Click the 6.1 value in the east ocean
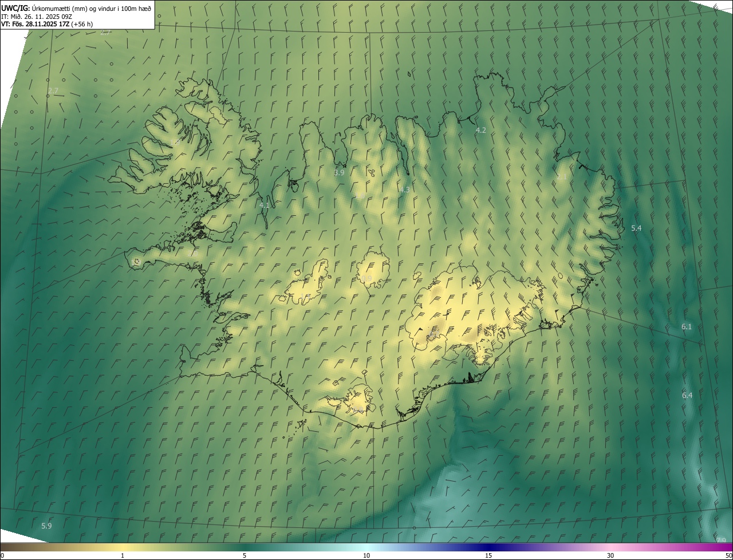Image resolution: width=733 pixels, height=560 pixels. pyautogui.click(x=687, y=327)
